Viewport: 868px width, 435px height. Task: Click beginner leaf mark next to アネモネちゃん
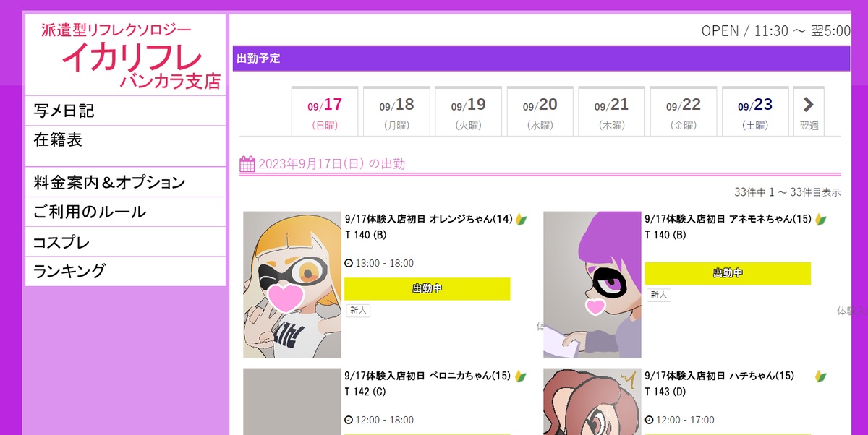(820, 219)
